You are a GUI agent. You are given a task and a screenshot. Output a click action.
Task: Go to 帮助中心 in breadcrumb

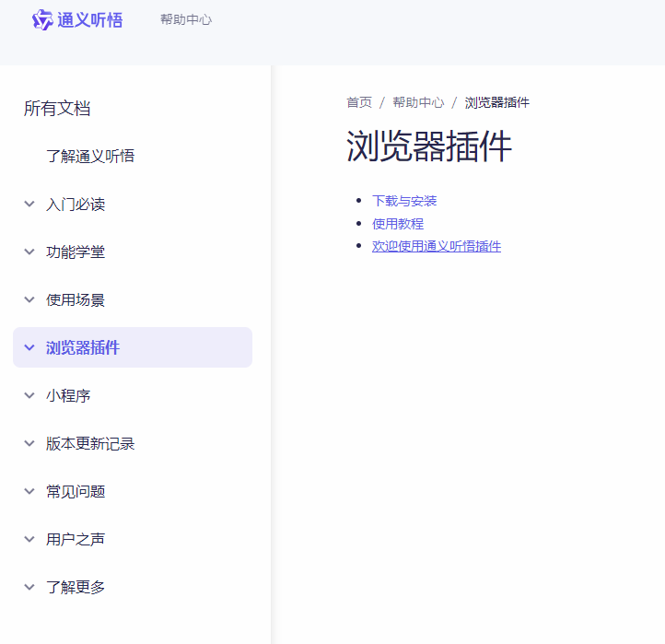[418, 102]
